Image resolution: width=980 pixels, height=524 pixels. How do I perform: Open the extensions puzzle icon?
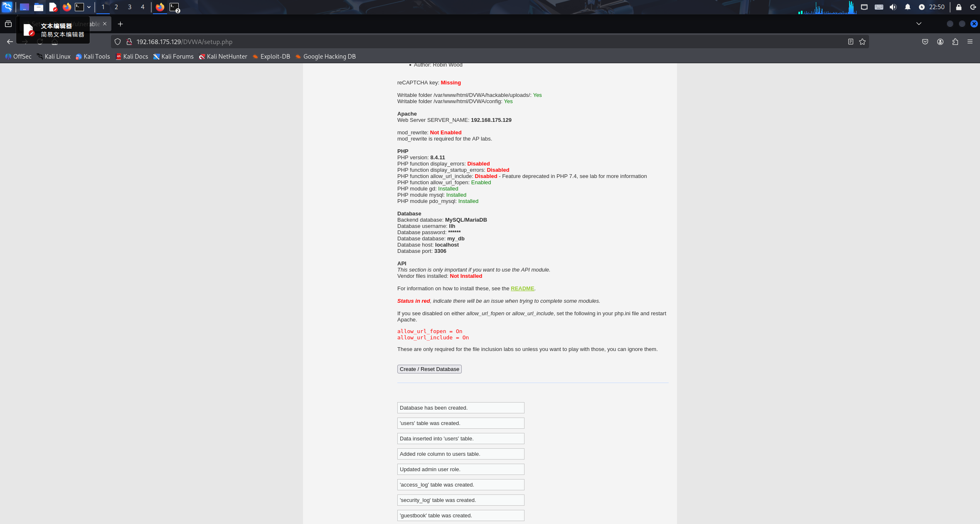tap(955, 42)
